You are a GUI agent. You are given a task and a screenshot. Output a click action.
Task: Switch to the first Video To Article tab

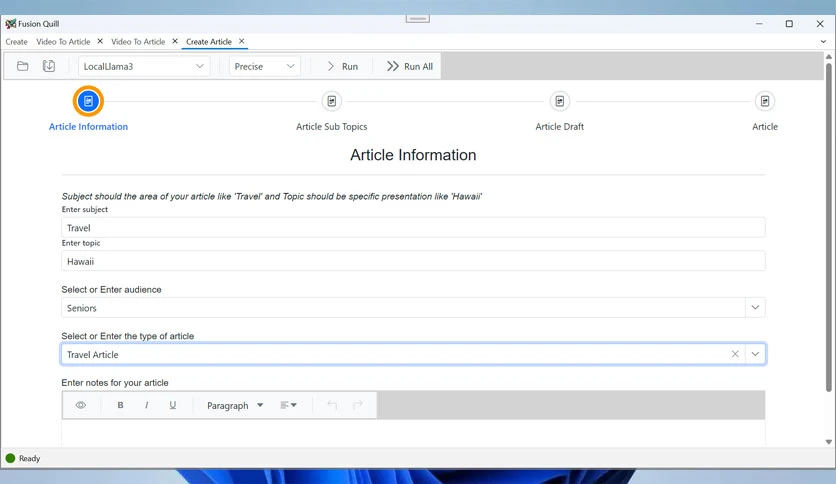click(x=63, y=42)
